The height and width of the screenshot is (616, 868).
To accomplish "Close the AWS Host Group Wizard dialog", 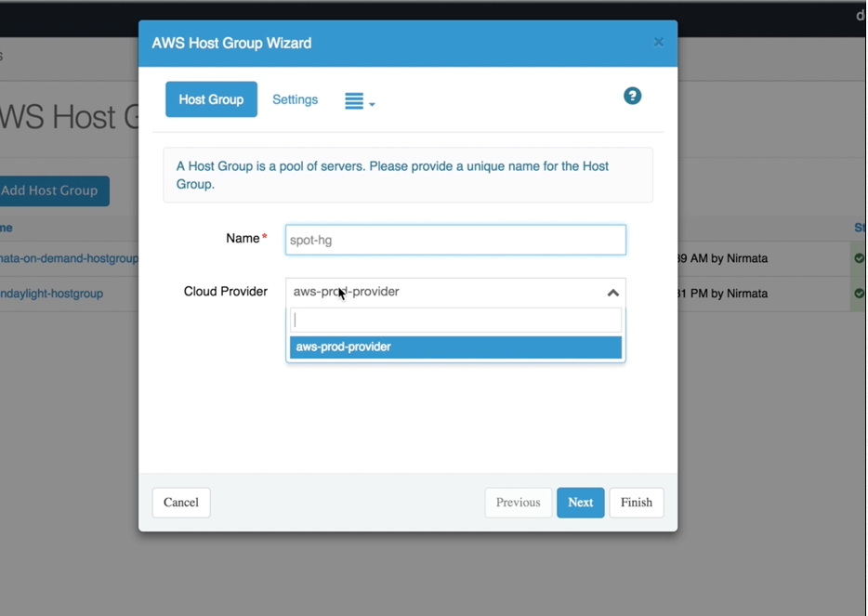I will click(x=658, y=42).
